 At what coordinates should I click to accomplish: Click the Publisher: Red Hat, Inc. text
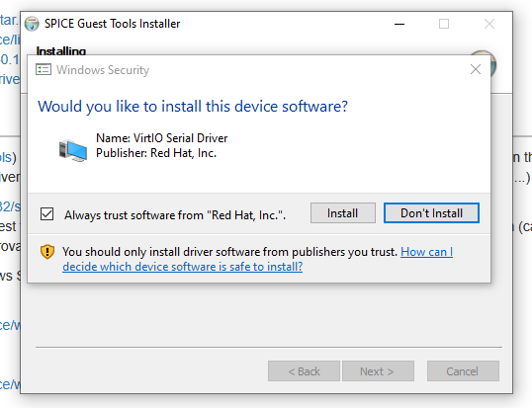click(x=156, y=153)
